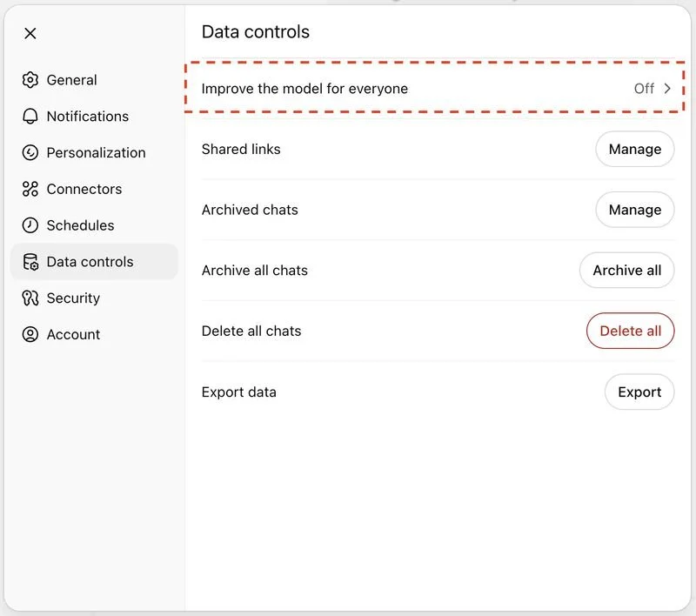Open the Improve the model for everyone setting
Image resolution: width=696 pixels, height=616 pixels.
tap(304, 89)
